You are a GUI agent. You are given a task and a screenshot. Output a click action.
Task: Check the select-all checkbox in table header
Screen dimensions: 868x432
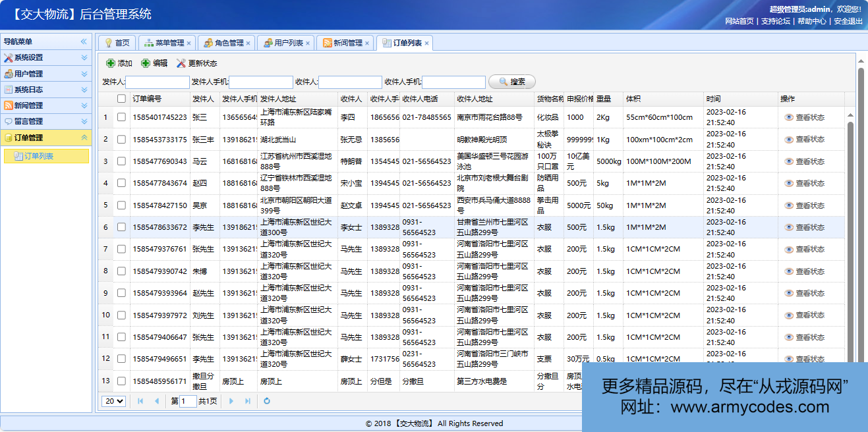[x=121, y=99]
